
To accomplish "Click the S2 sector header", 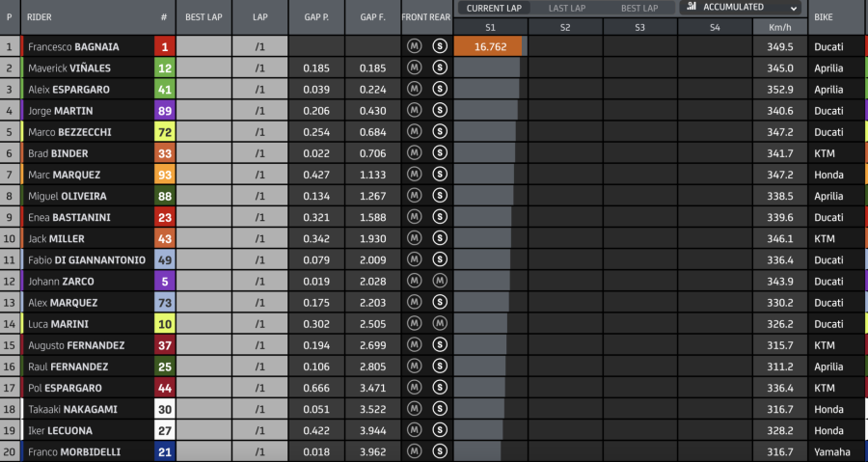I will coord(565,27).
